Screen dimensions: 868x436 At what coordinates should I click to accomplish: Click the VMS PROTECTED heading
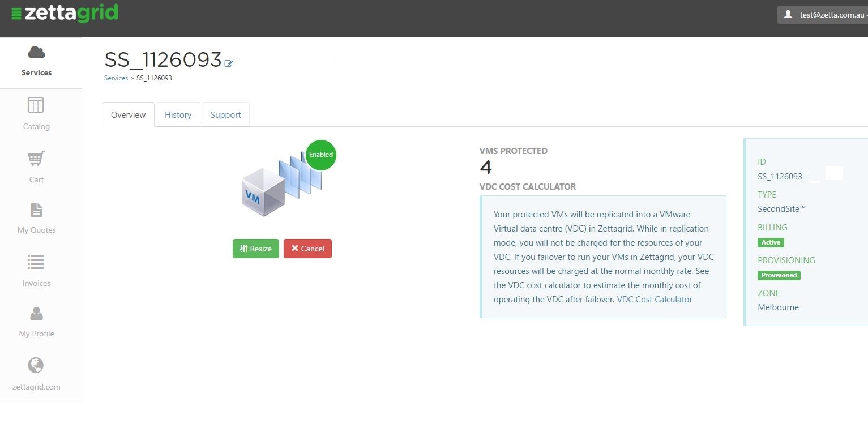pos(514,151)
